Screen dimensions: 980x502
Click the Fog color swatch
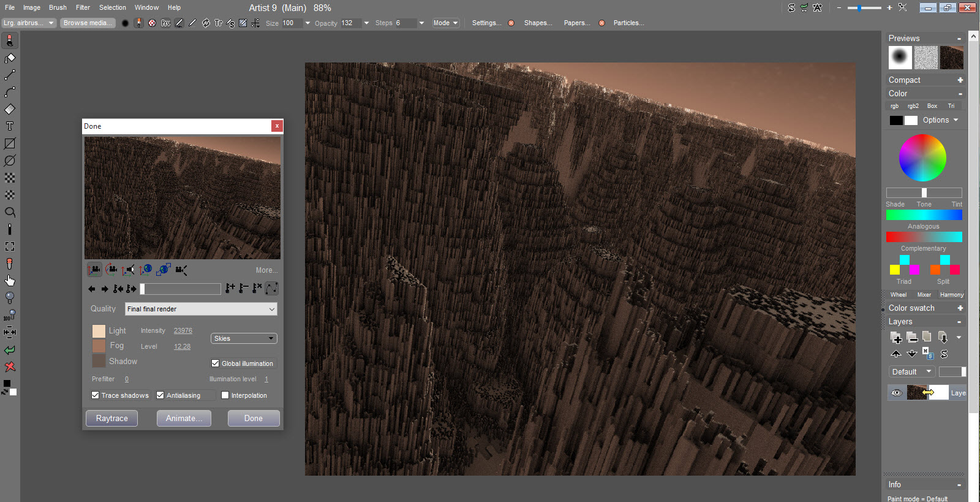(x=99, y=346)
